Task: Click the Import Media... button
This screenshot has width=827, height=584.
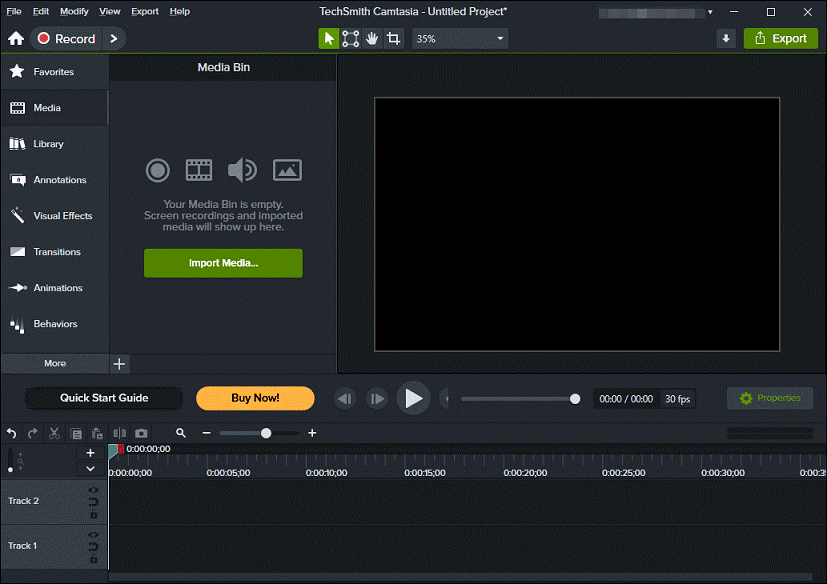Action: tap(223, 263)
